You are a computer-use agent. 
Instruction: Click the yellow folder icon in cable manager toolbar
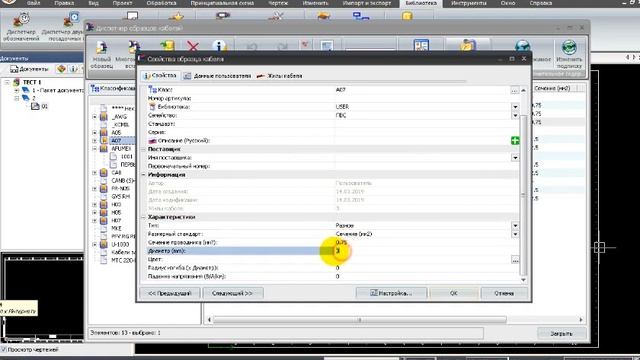[x=467, y=45]
